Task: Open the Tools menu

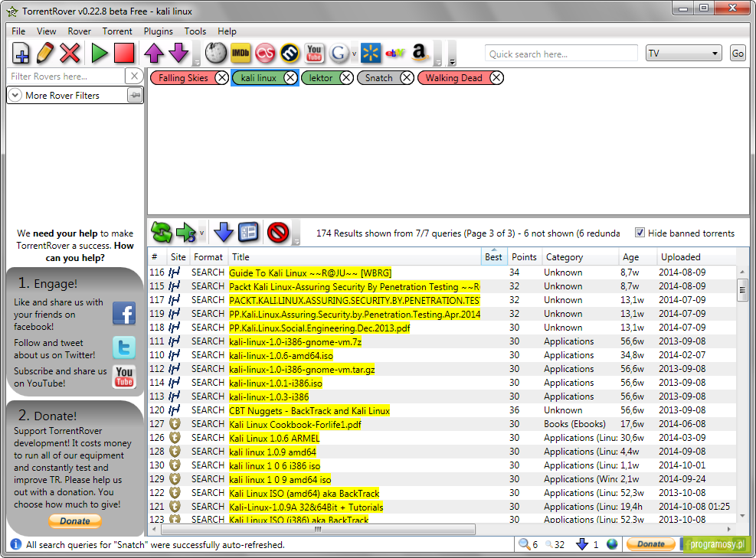Action: click(195, 31)
